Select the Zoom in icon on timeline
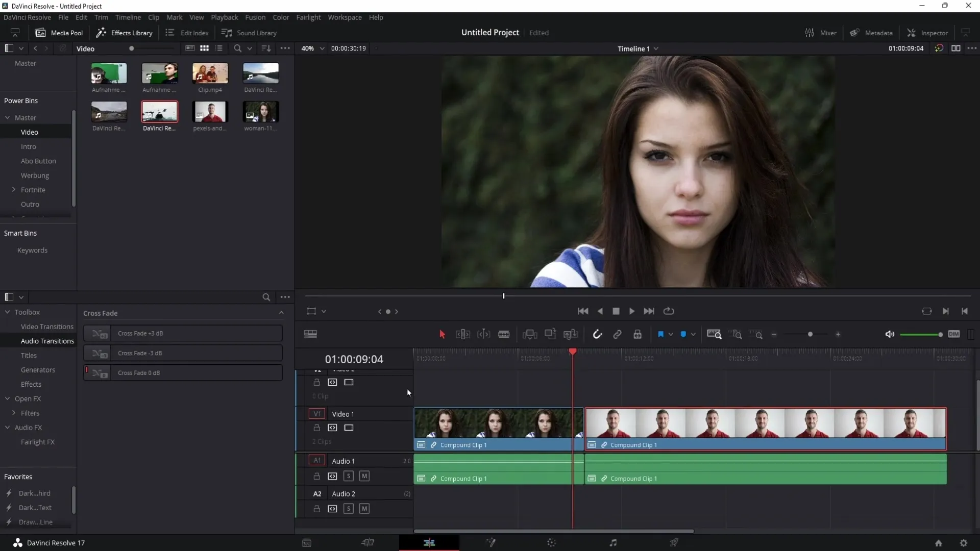The height and width of the screenshot is (551, 980). point(839,334)
